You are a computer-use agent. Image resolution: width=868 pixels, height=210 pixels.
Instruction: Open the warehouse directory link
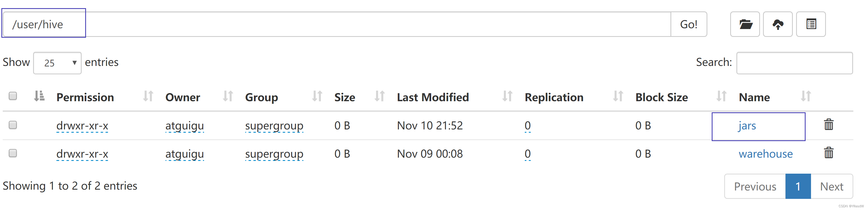[x=765, y=154]
